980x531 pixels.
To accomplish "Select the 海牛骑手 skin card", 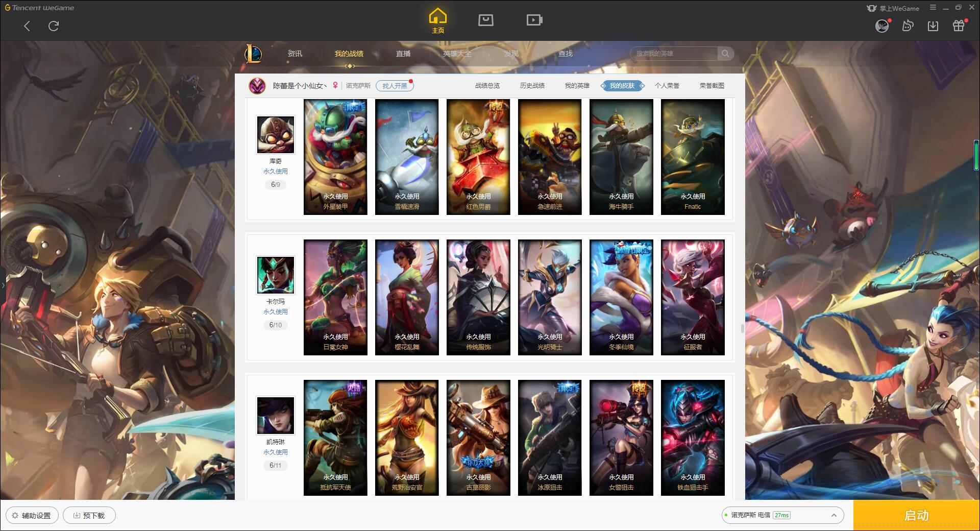I will click(x=621, y=157).
